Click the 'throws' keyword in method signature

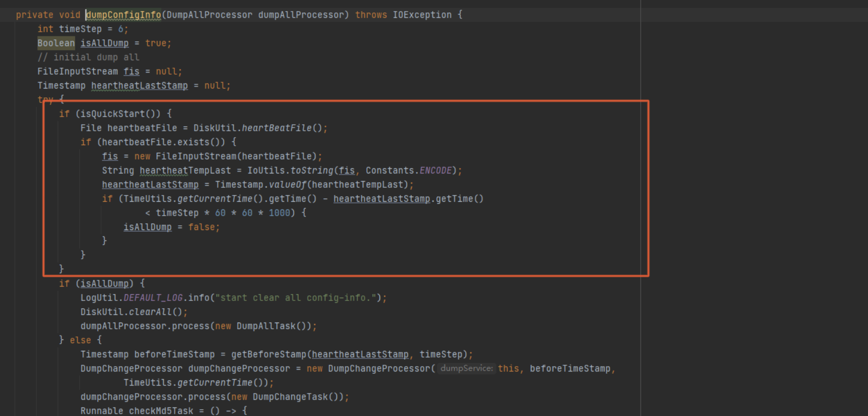click(x=371, y=15)
